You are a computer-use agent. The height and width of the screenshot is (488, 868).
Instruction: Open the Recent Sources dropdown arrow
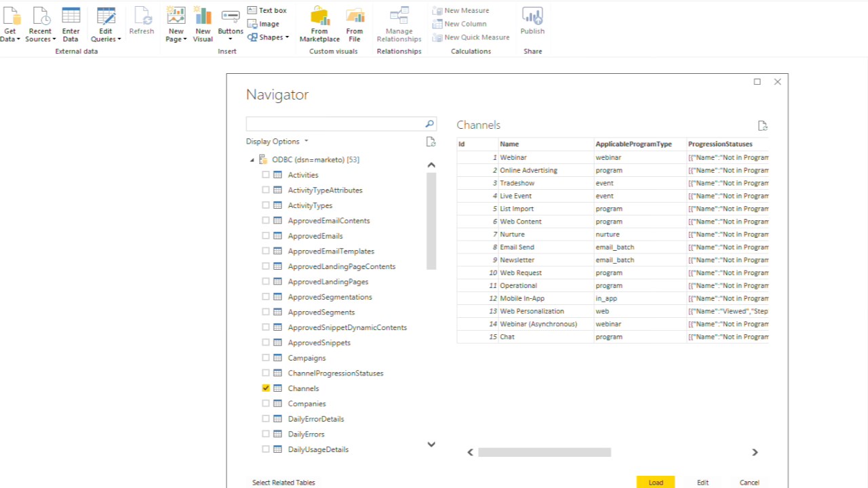tap(54, 39)
